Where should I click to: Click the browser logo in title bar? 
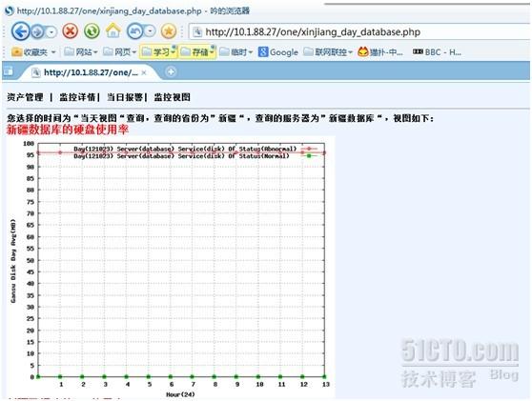click(10, 10)
